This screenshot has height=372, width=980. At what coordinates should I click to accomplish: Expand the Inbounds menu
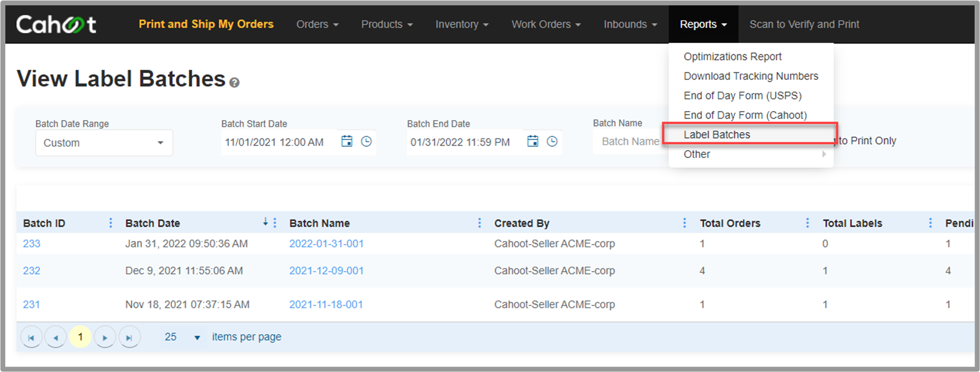[630, 24]
